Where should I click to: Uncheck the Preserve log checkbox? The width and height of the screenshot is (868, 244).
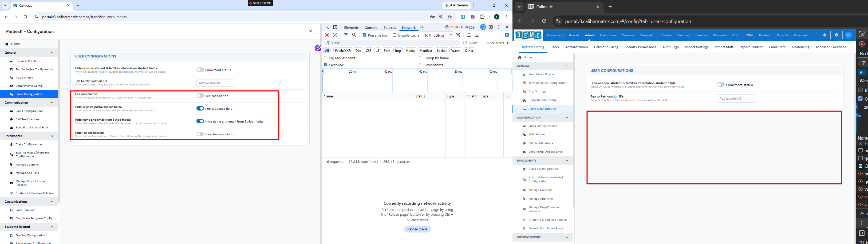[x=364, y=35]
